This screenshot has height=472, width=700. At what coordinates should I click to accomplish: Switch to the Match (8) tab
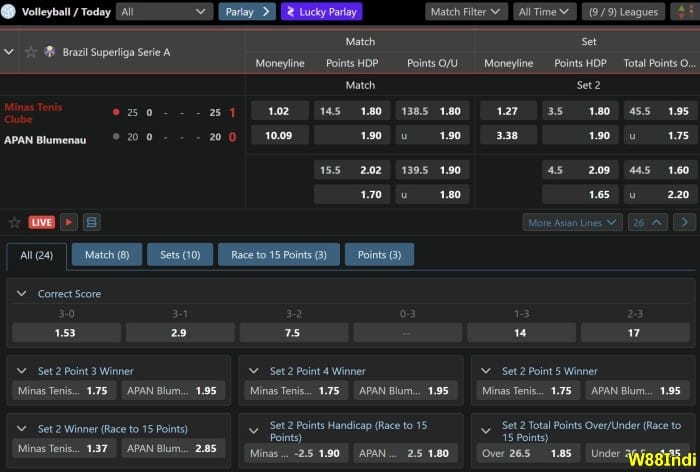click(x=107, y=255)
